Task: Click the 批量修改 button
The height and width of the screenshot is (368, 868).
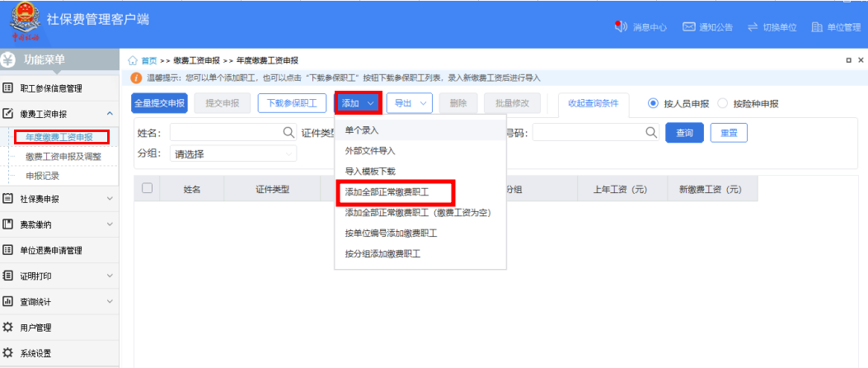Action: (x=512, y=103)
